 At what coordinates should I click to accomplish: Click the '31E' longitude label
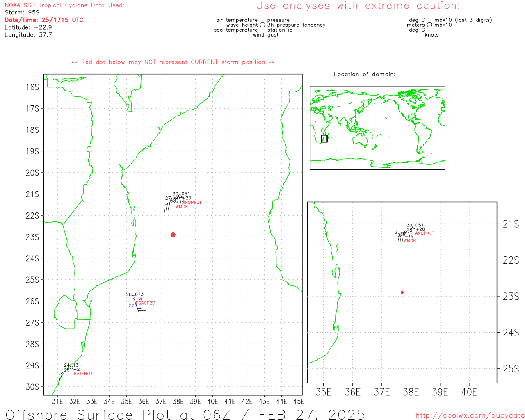click(57, 401)
